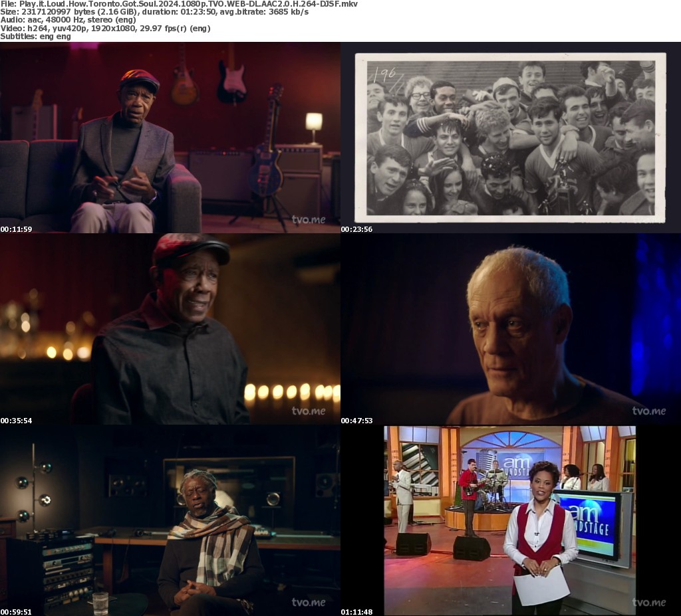This screenshot has height=616, width=681.
Task: Open the thumbnail at timestamp 00:11:59
Action: pyautogui.click(x=170, y=138)
